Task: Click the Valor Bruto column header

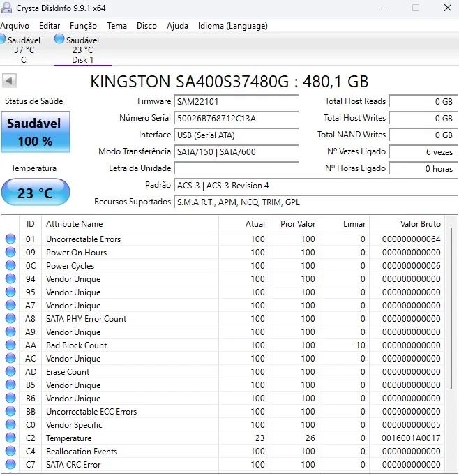Action: click(407, 224)
